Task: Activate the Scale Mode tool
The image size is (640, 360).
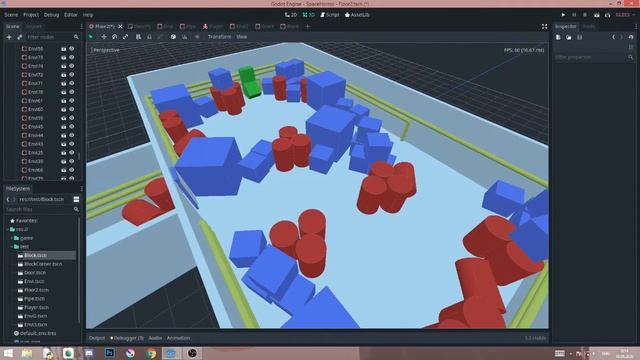Action: [x=125, y=37]
